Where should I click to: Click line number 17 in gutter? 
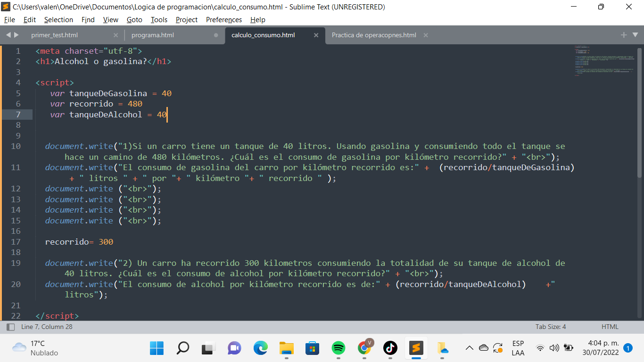click(x=16, y=242)
